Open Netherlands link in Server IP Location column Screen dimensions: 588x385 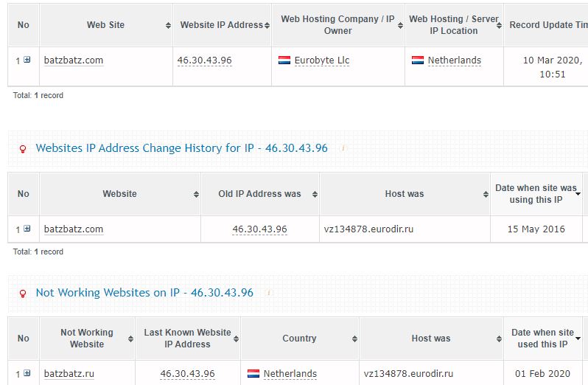454,60
